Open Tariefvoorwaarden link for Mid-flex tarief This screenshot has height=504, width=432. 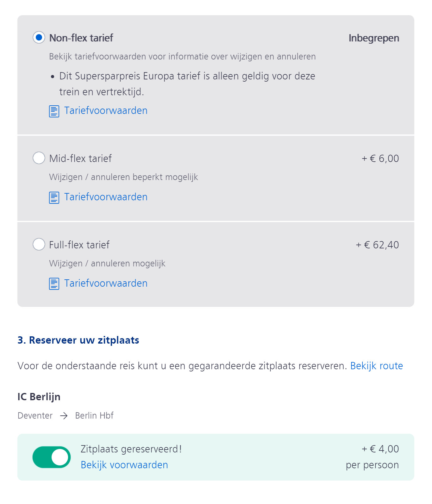coord(106,197)
